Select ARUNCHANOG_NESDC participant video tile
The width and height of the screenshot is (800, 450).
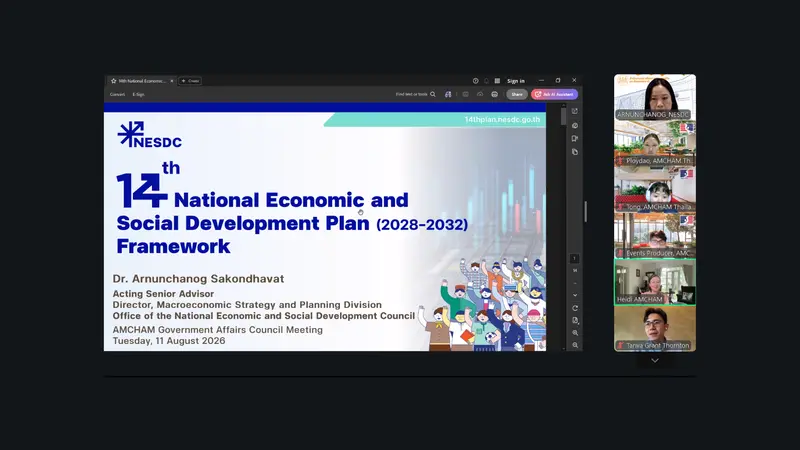pos(655,97)
